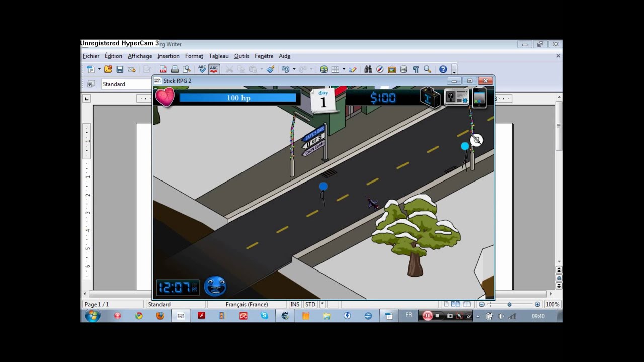Image resolution: width=644 pixels, height=362 pixels.
Task: Click the Undo arrow icon
Action: [285, 69]
